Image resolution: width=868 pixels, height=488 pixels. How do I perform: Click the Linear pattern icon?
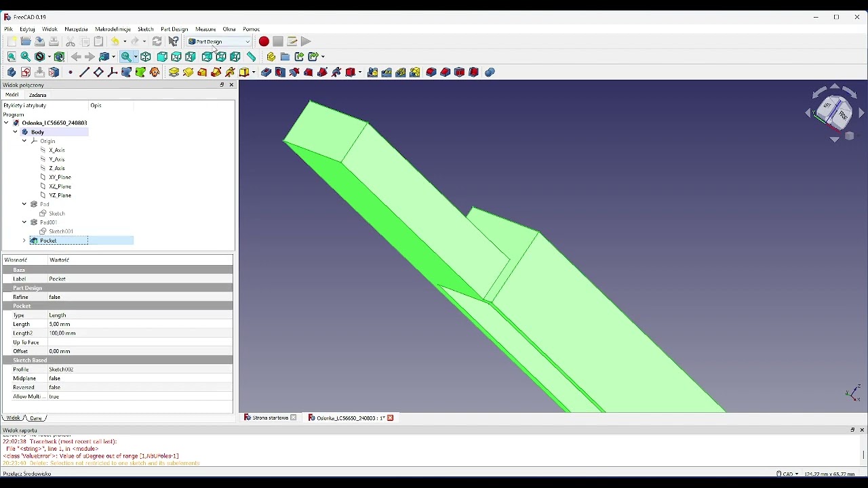click(387, 73)
